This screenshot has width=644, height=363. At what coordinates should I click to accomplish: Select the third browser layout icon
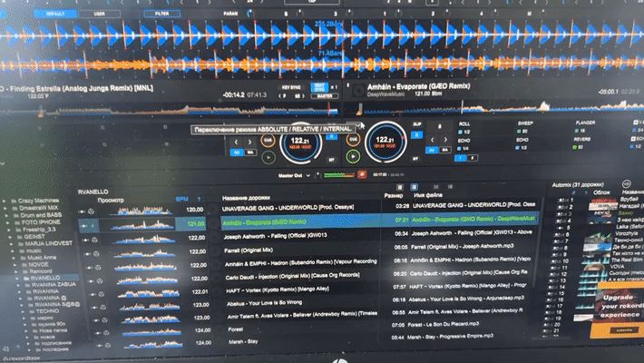pyautogui.click(x=435, y=187)
